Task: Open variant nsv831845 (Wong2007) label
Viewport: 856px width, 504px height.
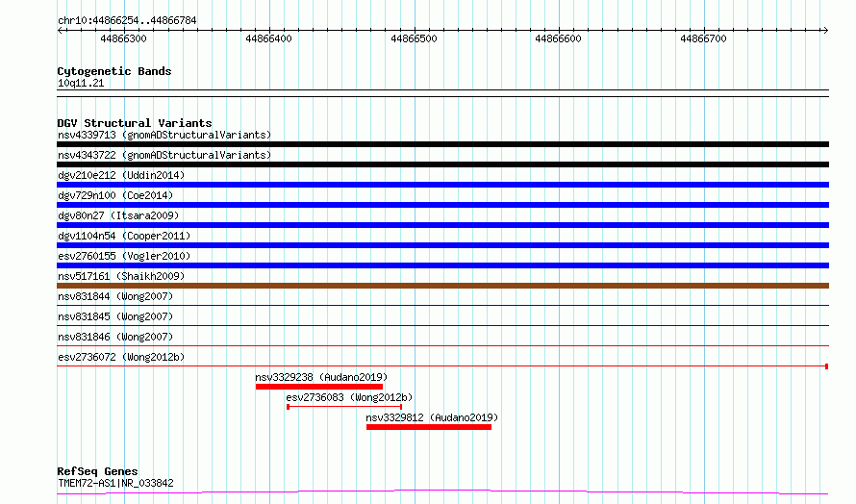Action: 115,316
